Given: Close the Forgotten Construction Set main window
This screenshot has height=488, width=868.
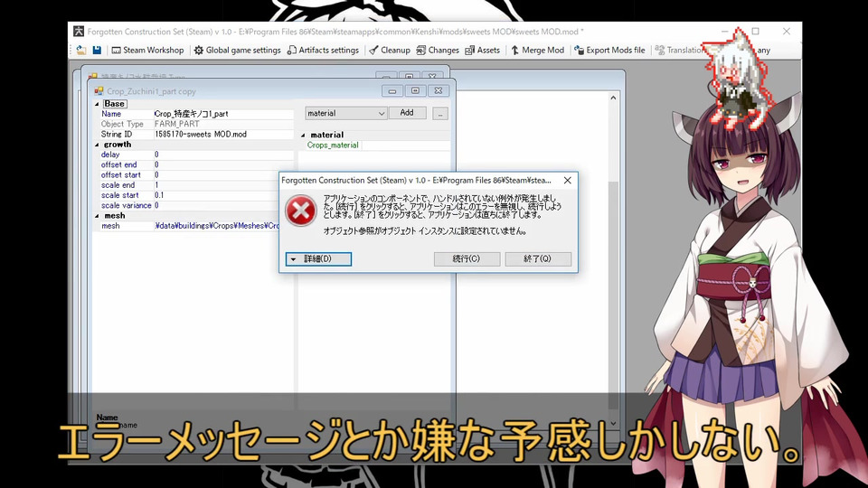Looking at the screenshot, I should (786, 32).
